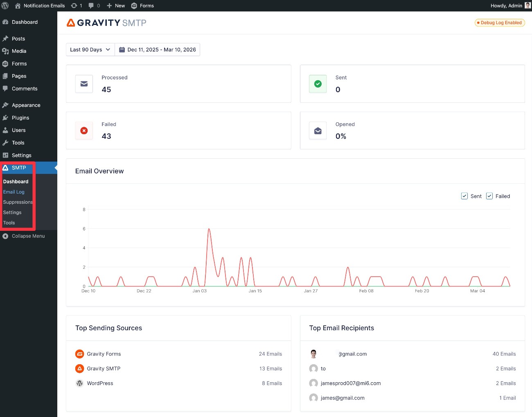Open the comments bubble in admin bar
The width and height of the screenshot is (532, 417).
click(x=94, y=6)
